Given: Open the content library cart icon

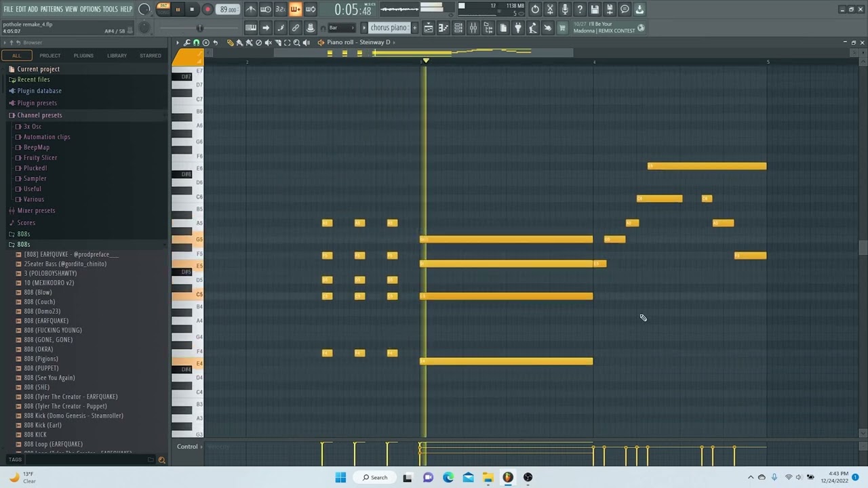Looking at the screenshot, I should tap(561, 28).
